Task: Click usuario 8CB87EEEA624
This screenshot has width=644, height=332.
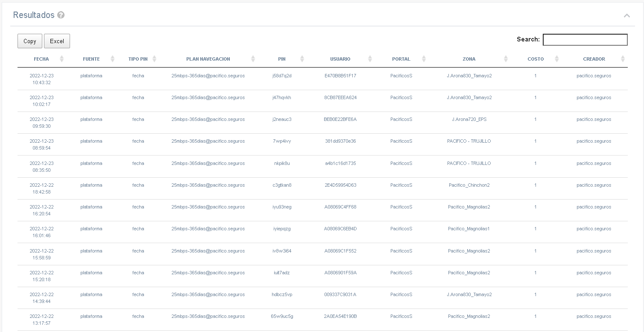Action: point(340,97)
